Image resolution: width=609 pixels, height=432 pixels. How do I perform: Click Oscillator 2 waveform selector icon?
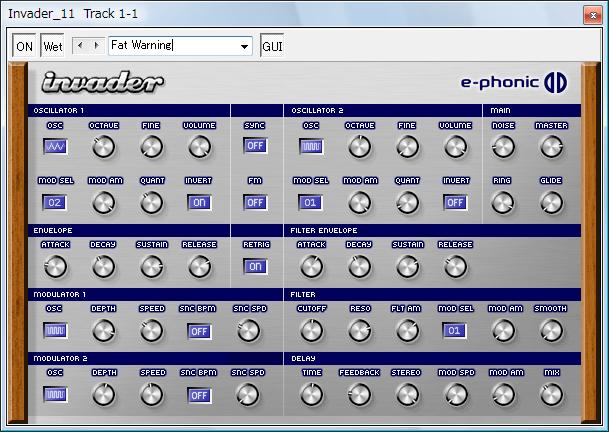click(x=311, y=146)
